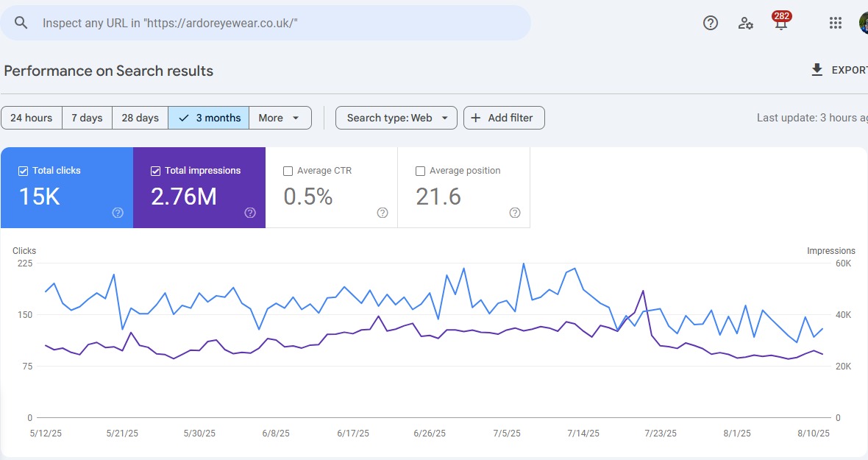The image size is (868, 460).
Task: Click the Export download icon
Action: point(817,70)
